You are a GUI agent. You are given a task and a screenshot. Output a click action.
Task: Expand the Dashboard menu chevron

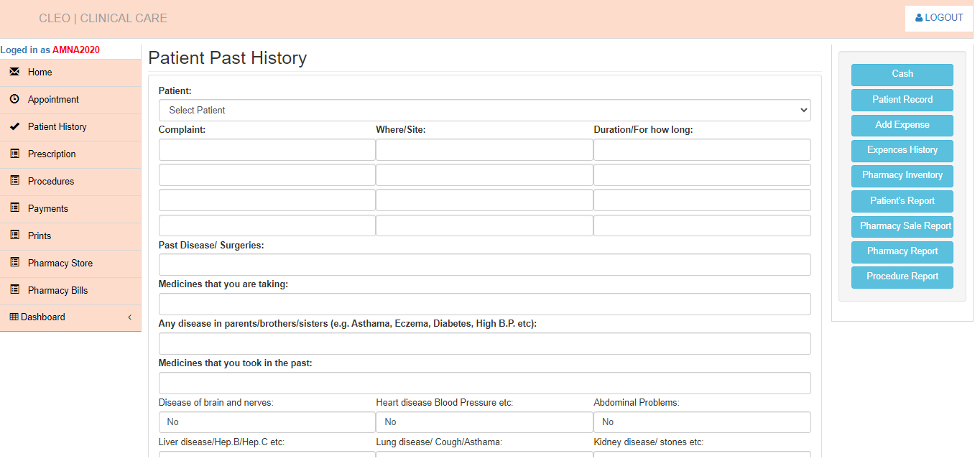pyautogui.click(x=129, y=317)
